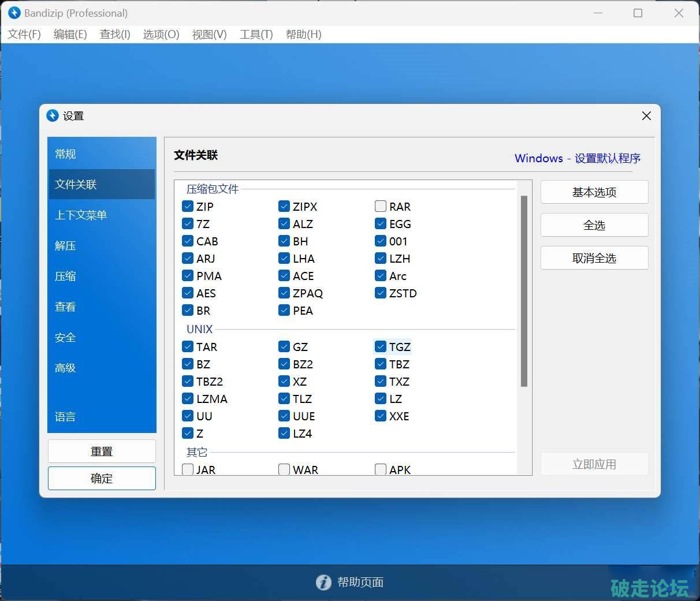Click the file association list scrollbar
Viewport: 700px width, 601px height.
click(x=524, y=290)
